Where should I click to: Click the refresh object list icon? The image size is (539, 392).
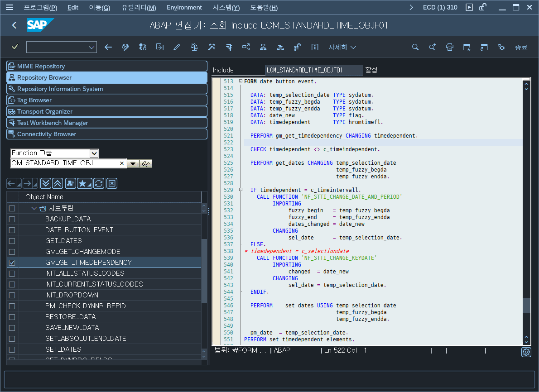pos(99,183)
